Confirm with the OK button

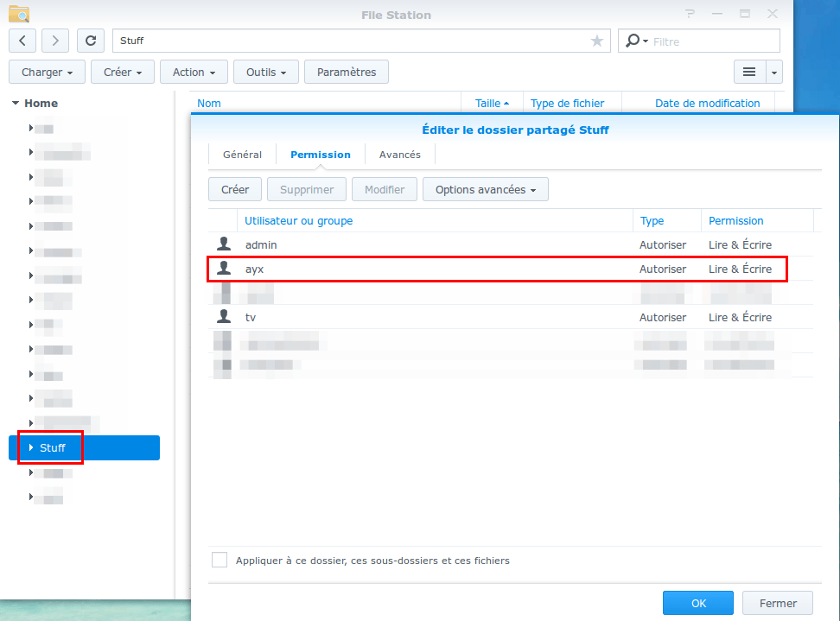click(698, 604)
